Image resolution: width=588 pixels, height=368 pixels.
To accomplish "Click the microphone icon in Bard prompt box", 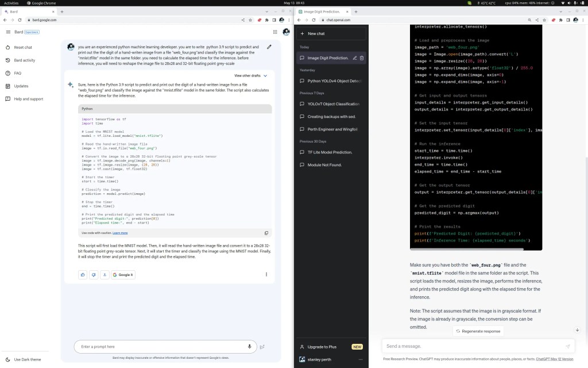I will pos(249,347).
